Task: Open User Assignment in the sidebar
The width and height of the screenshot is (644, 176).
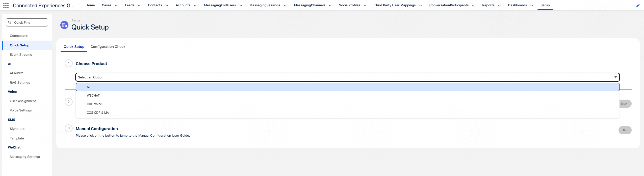Action: coord(23,101)
